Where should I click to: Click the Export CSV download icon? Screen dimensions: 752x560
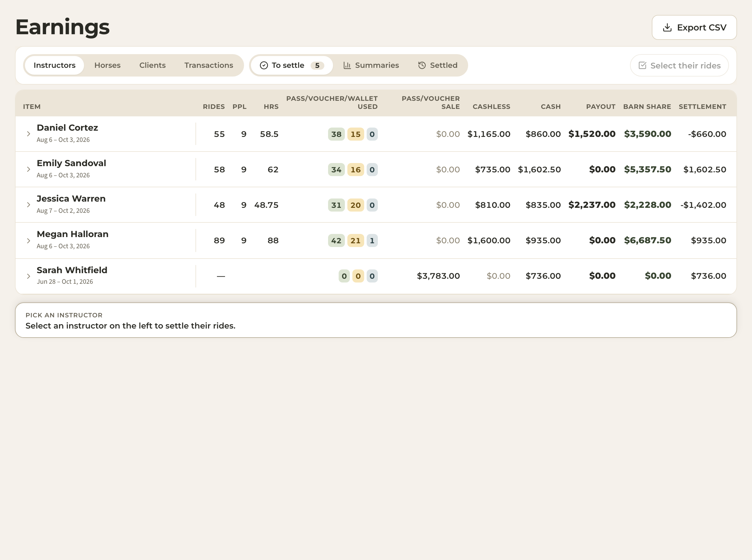[667, 27]
